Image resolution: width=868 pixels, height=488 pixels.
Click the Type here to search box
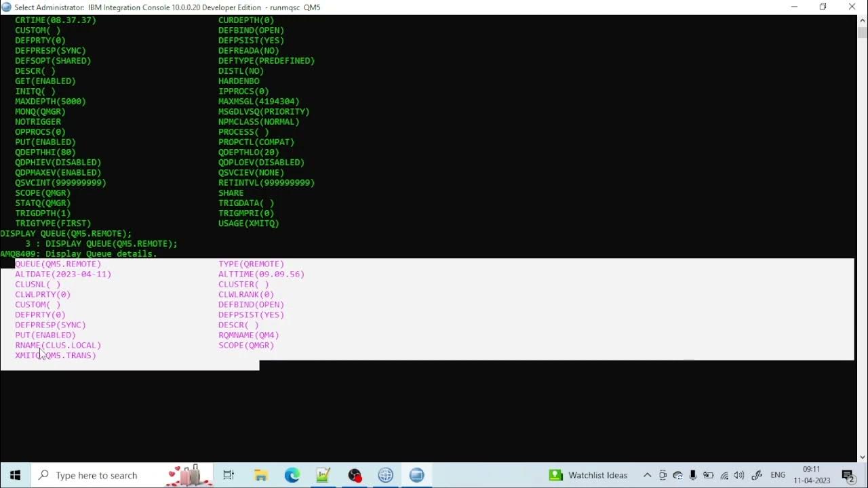pyautogui.click(x=122, y=475)
